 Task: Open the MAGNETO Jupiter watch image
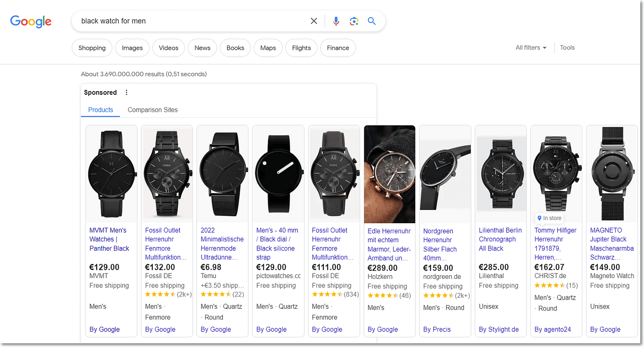click(x=612, y=174)
